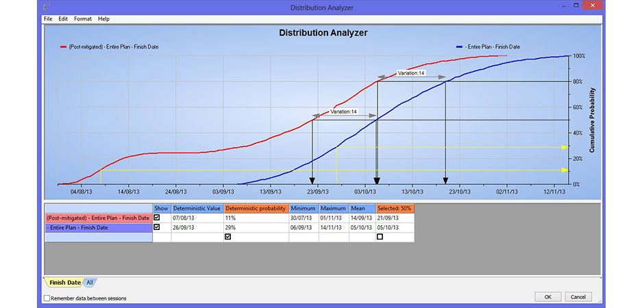Click the blue Entire Plan legend line marker

click(x=458, y=47)
